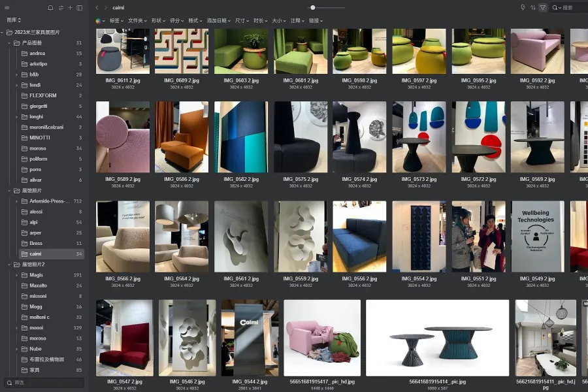Toggle the filter funnel icon
588x392 pixels.
coord(543,7)
